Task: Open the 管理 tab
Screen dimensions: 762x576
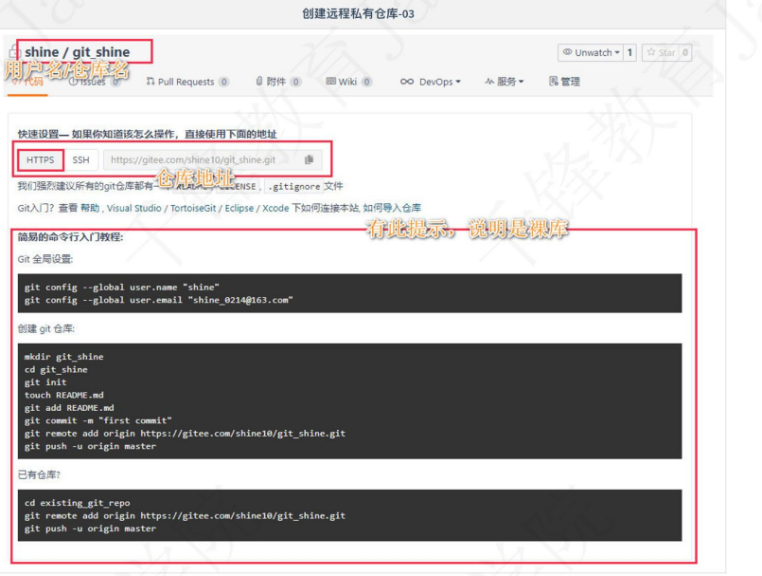Action: click(x=564, y=82)
